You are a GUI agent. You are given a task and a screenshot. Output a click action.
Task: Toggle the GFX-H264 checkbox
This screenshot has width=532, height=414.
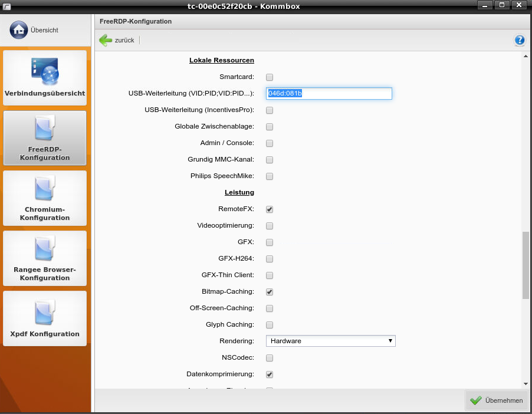270,259
